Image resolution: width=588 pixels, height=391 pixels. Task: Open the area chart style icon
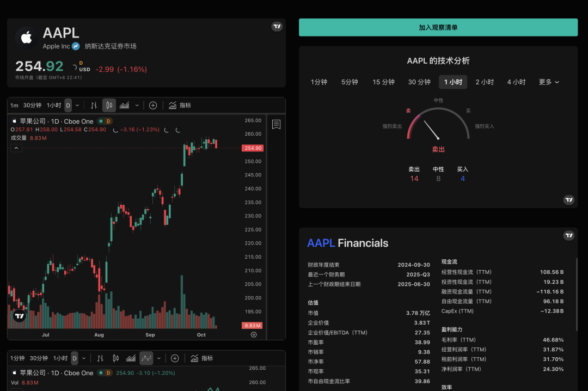(x=124, y=105)
